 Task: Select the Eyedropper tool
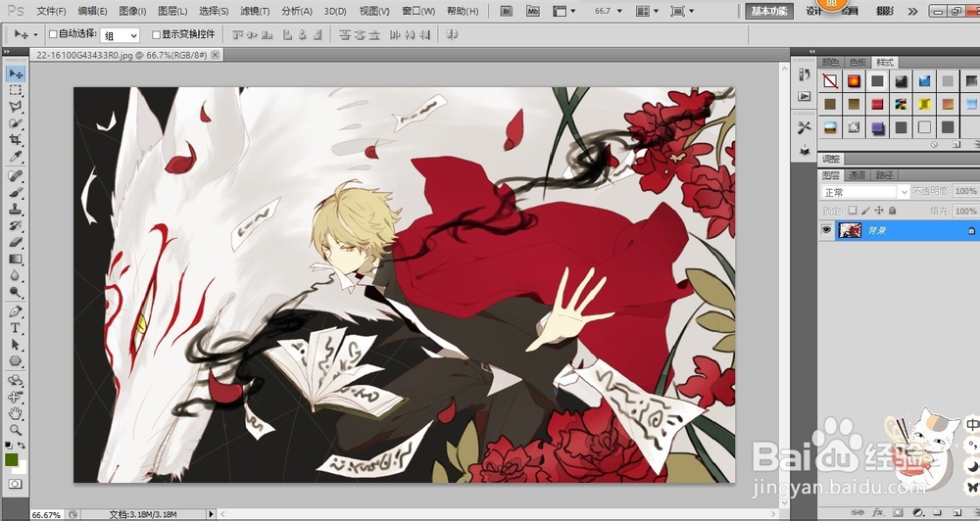click(16, 156)
